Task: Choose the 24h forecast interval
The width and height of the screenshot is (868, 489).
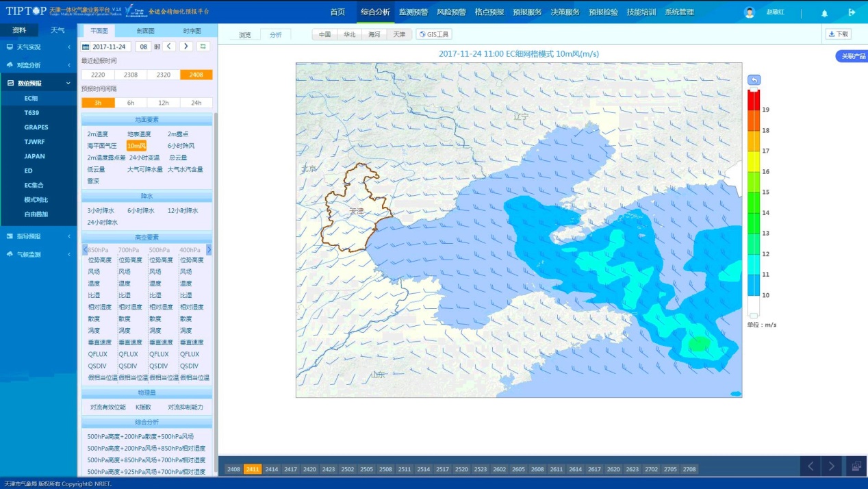Action: point(196,103)
